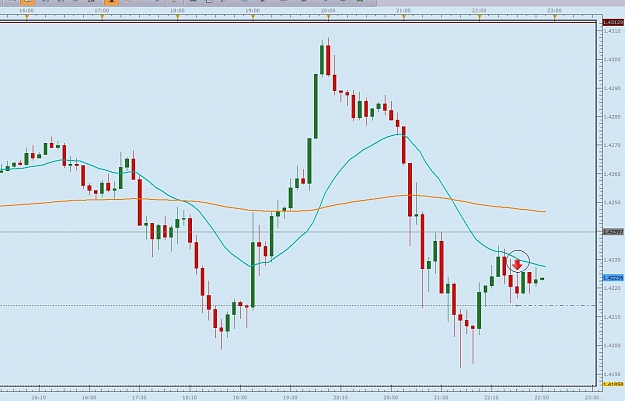Click the 19:30 label on bottom axis

[290, 397]
